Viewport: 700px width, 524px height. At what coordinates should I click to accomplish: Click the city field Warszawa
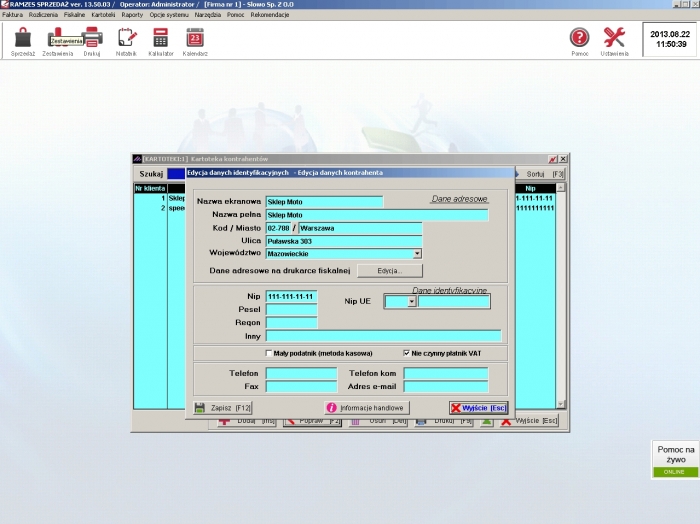(360, 228)
